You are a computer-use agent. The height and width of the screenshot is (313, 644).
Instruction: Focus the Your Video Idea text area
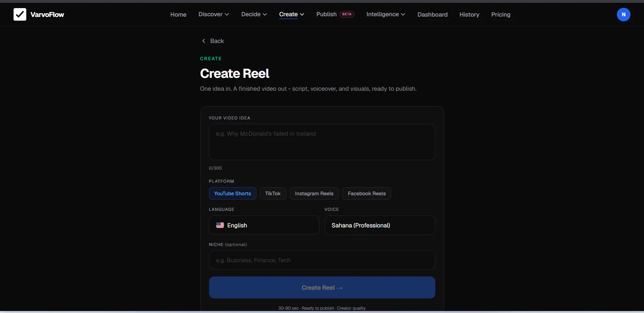[x=322, y=142]
